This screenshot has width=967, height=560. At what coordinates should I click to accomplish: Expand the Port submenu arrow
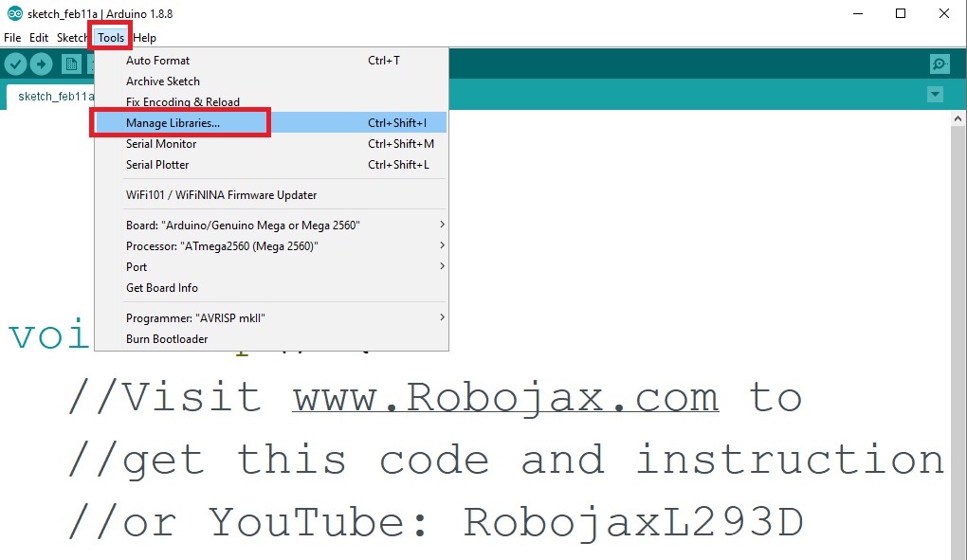tap(442, 266)
